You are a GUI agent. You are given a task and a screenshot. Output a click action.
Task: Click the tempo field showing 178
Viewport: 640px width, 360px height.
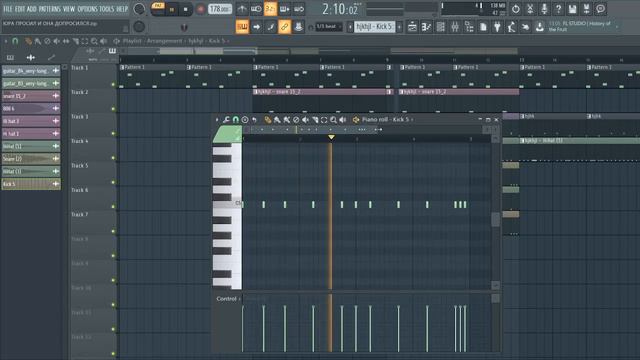[x=220, y=9]
